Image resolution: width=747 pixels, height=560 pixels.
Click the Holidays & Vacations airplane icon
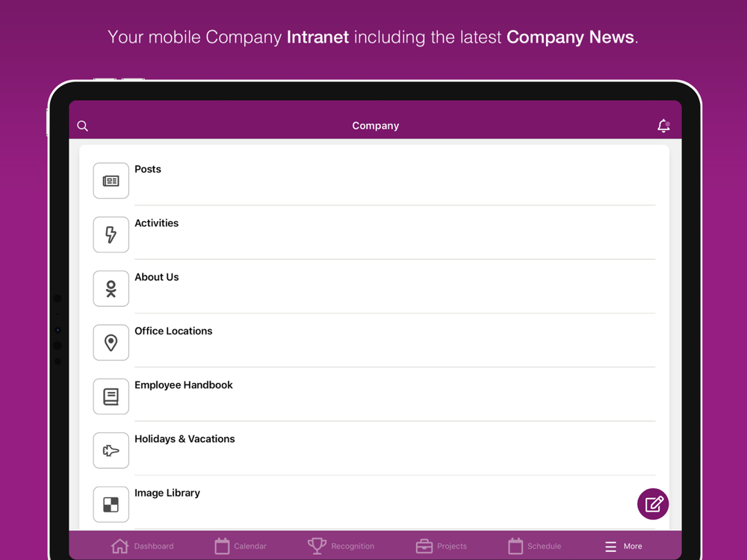(111, 450)
